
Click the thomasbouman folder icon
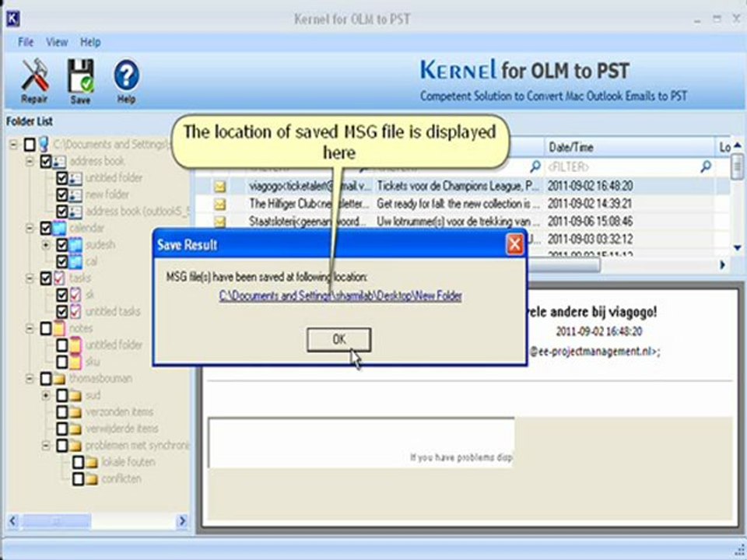pos(59,379)
